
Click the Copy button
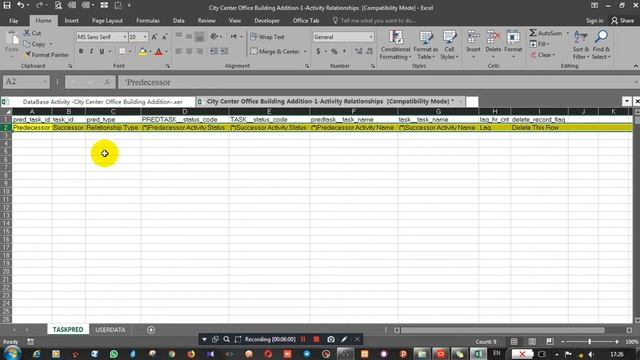pyautogui.click(x=34, y=44)
